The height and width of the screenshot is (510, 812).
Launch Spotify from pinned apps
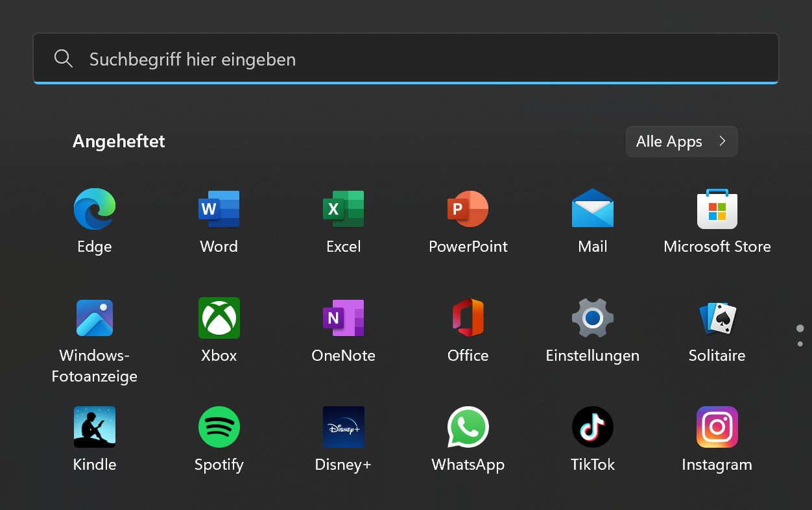point(219,427)
